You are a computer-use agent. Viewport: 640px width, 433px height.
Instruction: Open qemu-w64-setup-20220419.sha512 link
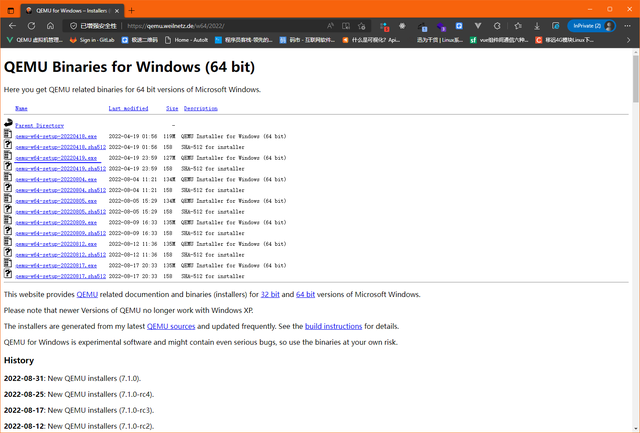[60, 169]
